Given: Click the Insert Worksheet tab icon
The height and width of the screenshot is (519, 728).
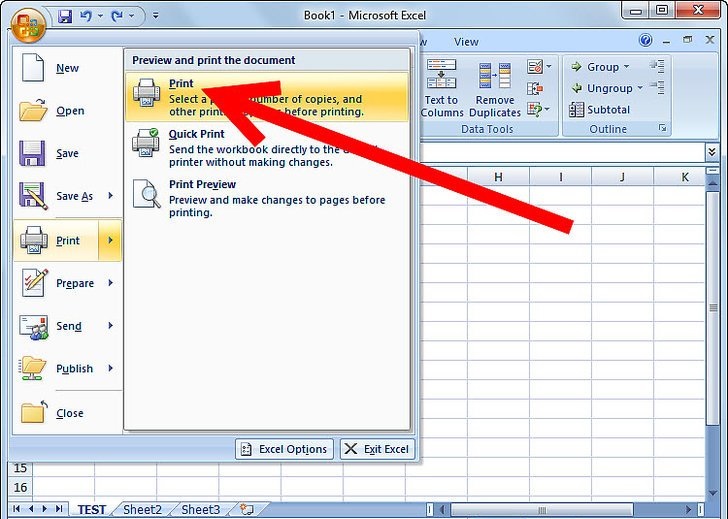Looking at the screenshot, I should (247, 509).
